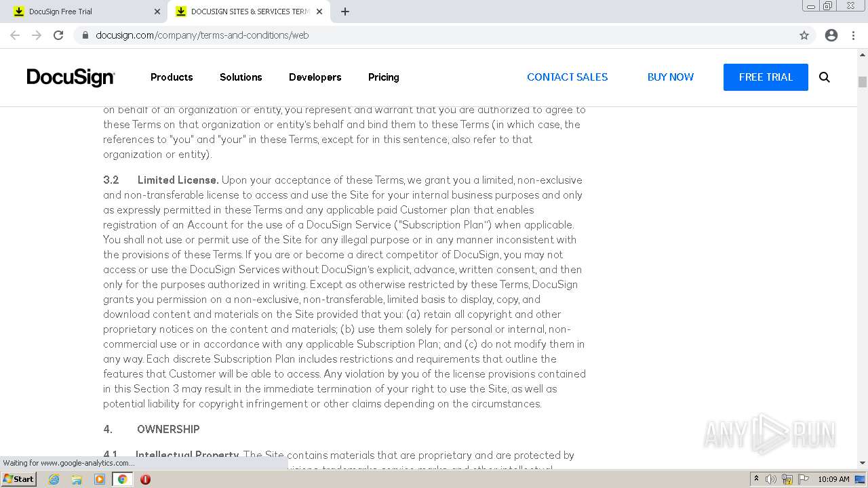This screenshot has height=488, width=868.
Task: Show hidden system tray icons
Action: tap(756, 479)
